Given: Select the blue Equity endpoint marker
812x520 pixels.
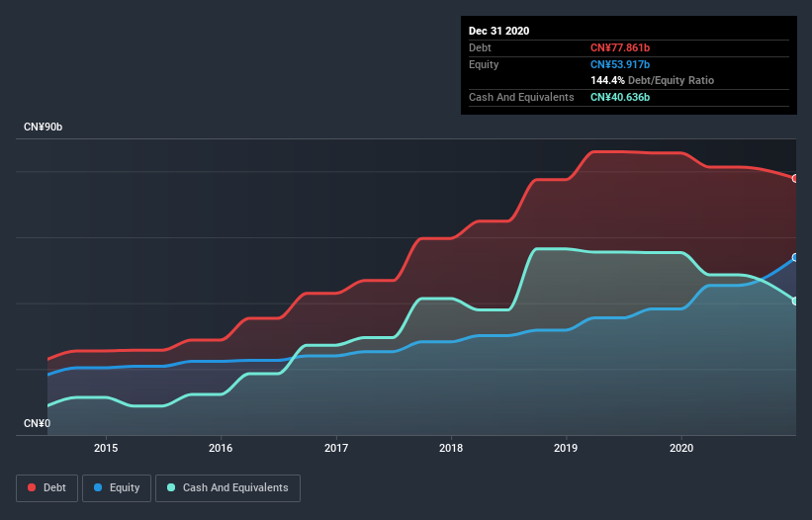Looking at the screenshot, I should pyautogui.click(x=795, y=258).
